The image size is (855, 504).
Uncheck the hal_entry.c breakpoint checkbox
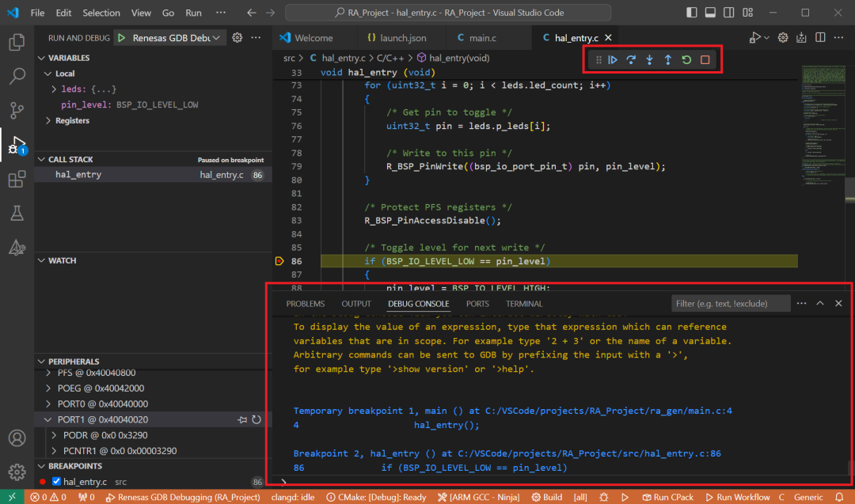[x=56, y=482]
